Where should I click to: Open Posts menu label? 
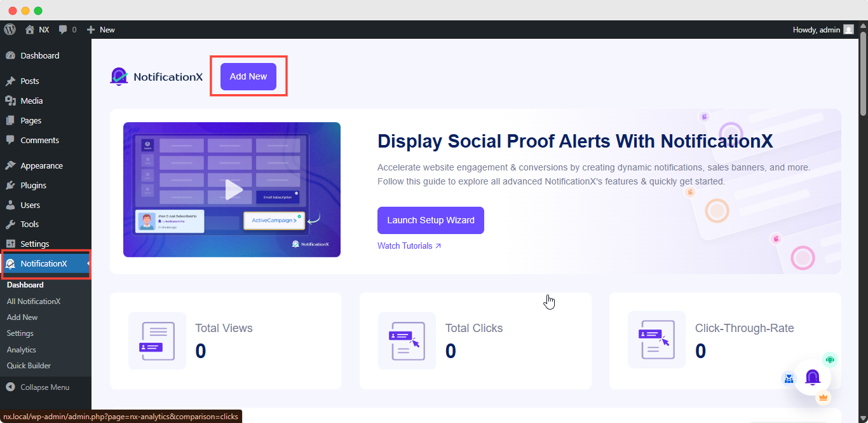pos(30,81)
